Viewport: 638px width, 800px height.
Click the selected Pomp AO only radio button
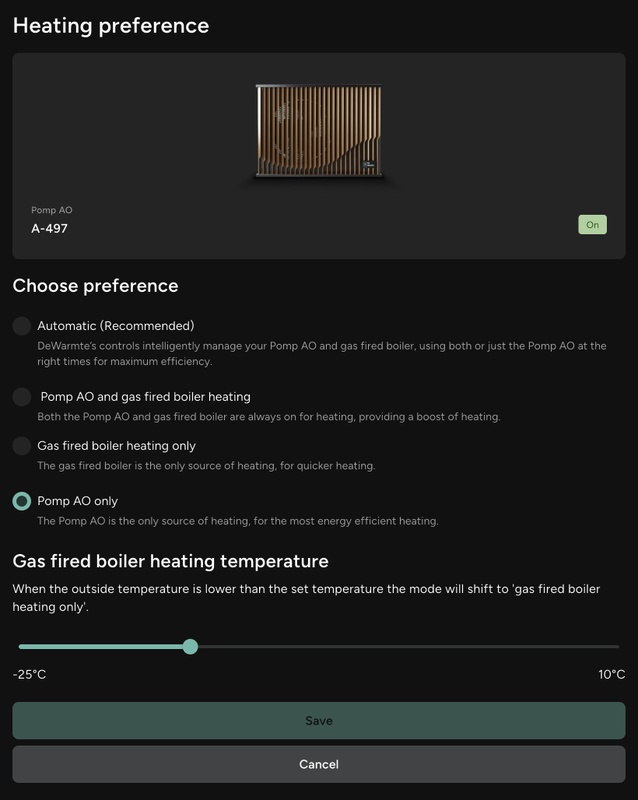(x=21, y=501)
